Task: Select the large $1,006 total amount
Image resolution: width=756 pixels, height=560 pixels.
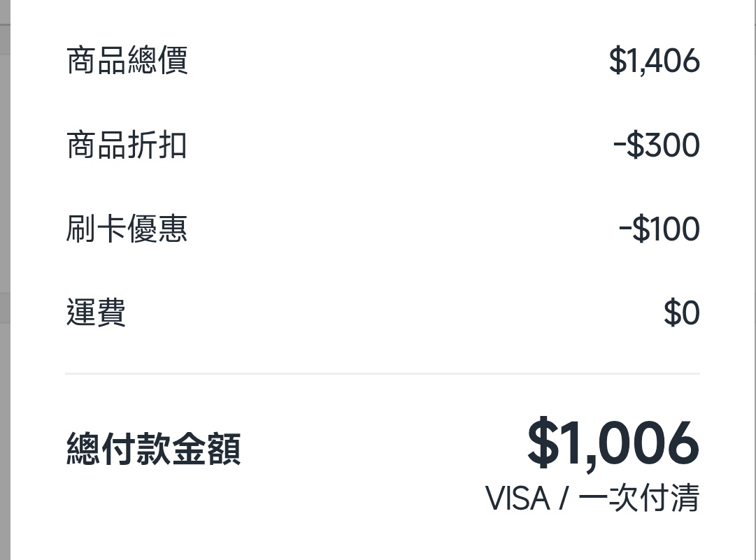Action: pos(613,444)
